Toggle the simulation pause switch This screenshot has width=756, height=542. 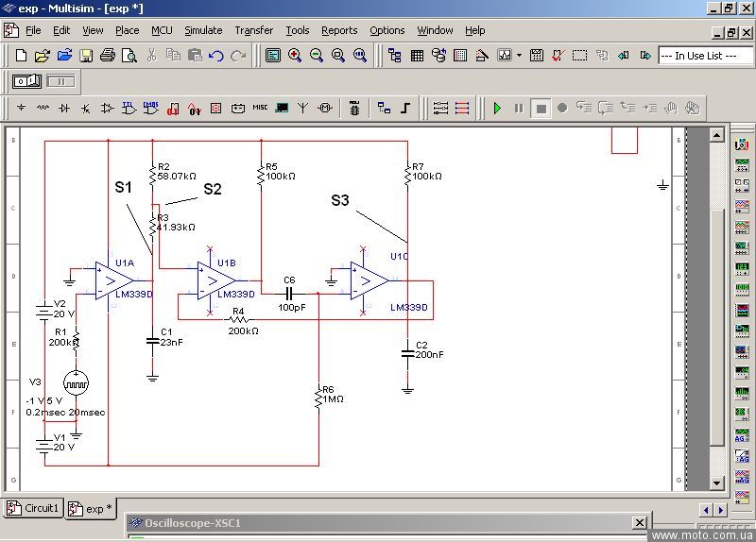point(60,81)
